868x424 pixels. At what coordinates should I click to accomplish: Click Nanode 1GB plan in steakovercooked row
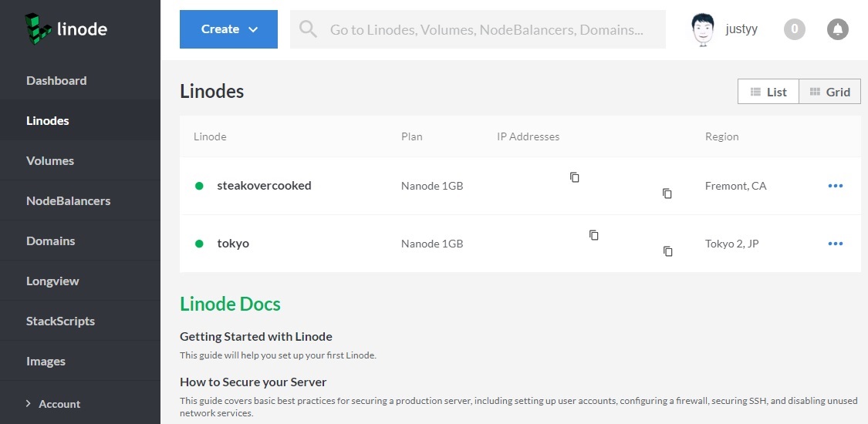pos(432,187)
